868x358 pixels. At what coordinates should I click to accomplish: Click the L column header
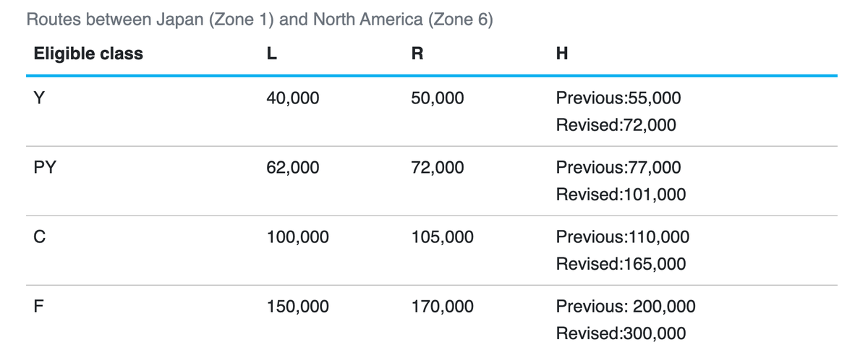coord(271,54)
